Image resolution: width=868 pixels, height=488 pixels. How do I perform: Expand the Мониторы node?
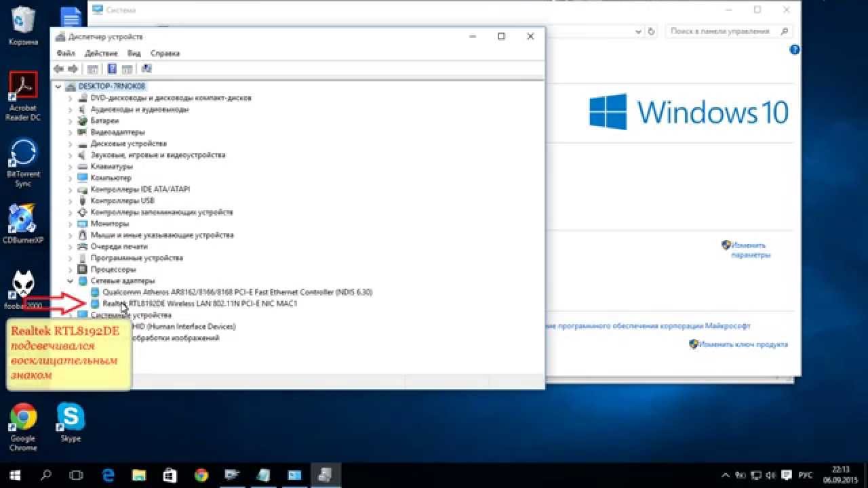(70, 224)
